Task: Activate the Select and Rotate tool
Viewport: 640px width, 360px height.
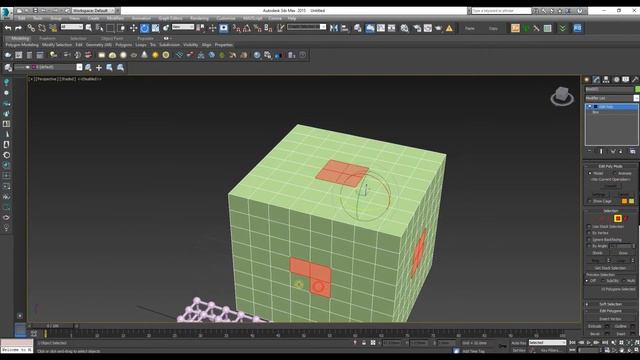Action: pyautogui.click(x=144, y=28)
